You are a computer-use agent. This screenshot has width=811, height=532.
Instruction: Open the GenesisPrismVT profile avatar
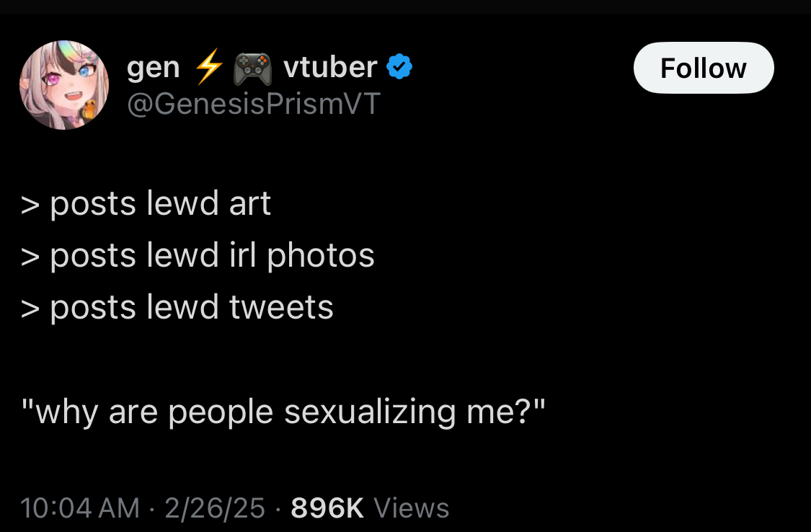pyautogui.click(x=63, y=85)
